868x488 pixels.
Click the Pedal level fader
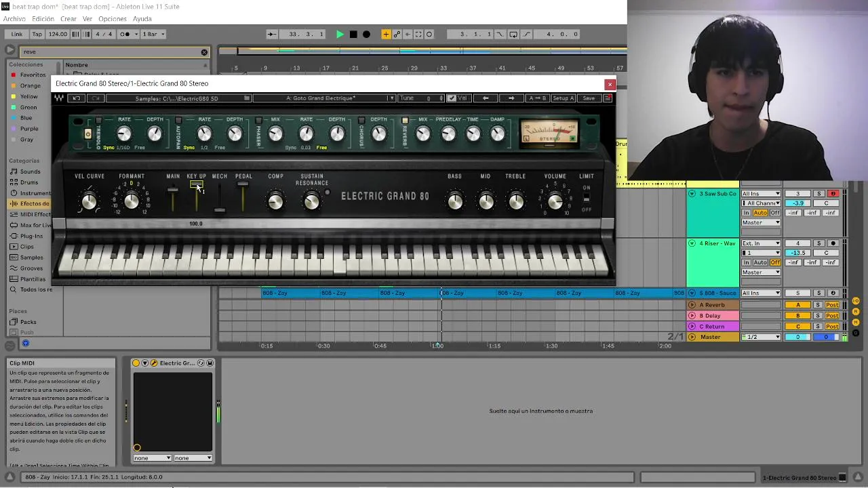243,184
